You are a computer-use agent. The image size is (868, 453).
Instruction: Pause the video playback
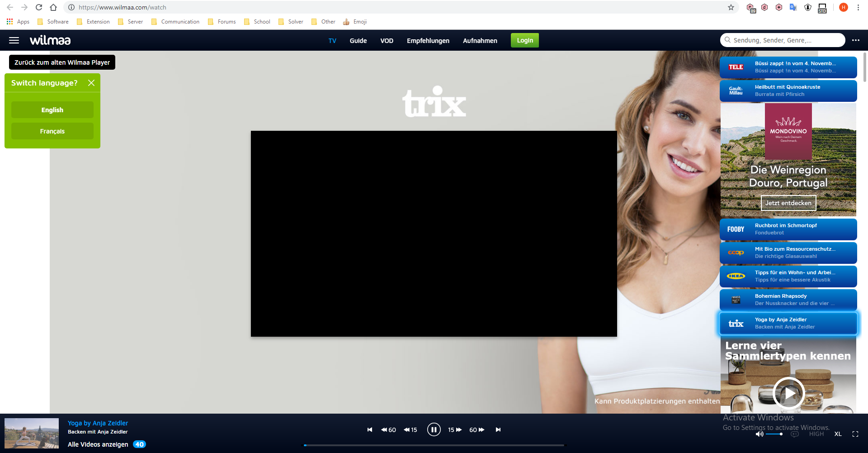434,429
